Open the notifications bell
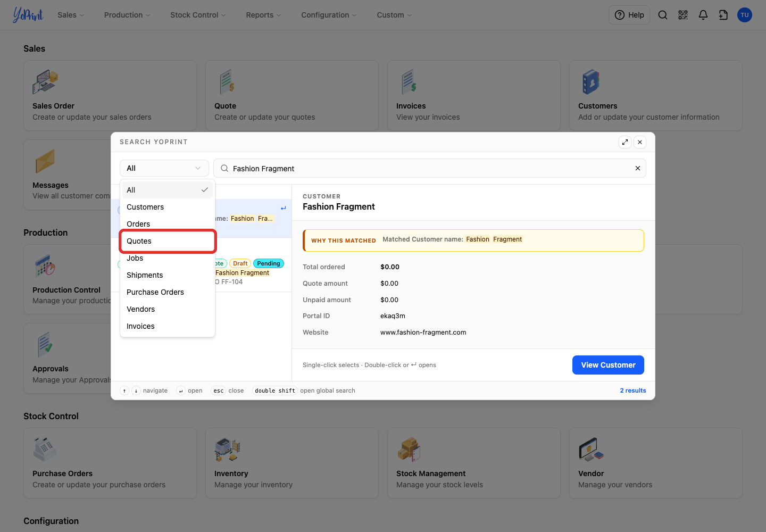This screenshot has width=766, height=532. click(x=703, y=15)
